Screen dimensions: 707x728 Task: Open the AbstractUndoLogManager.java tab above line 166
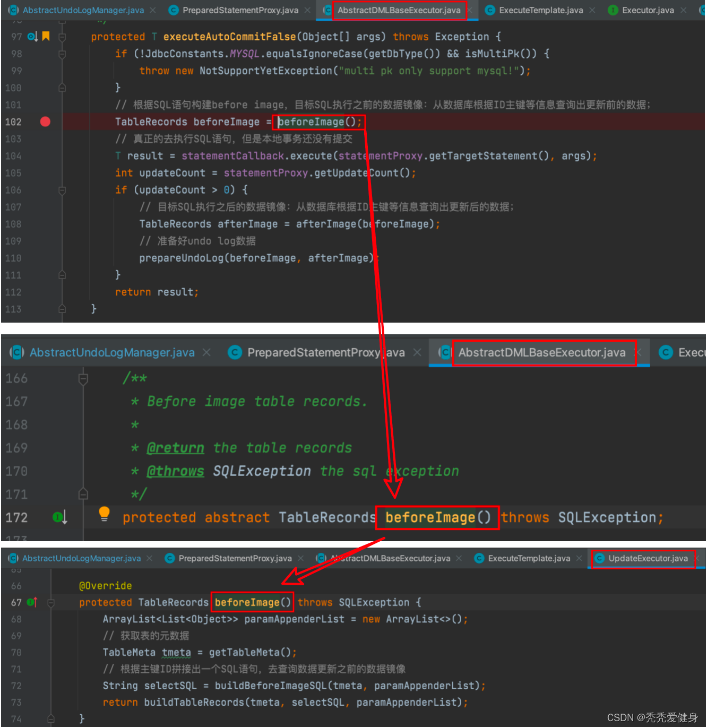(112, 352)
